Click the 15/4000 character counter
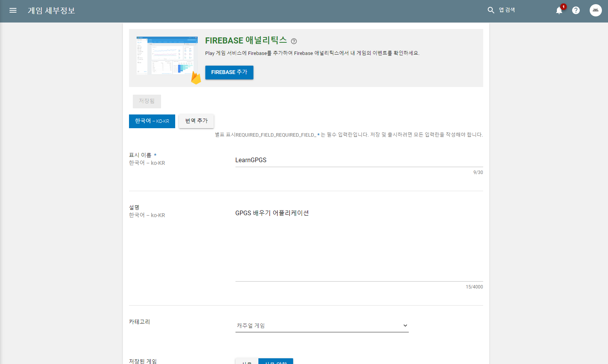Image resolution: width=608 pixels, height=364 pixels. (474, 287)
